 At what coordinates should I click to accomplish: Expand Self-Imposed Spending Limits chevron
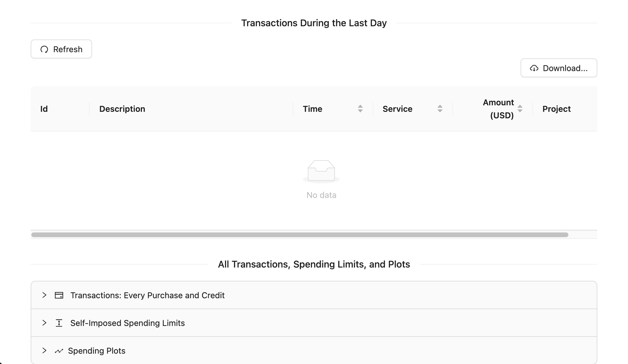(x=44, y=323)
